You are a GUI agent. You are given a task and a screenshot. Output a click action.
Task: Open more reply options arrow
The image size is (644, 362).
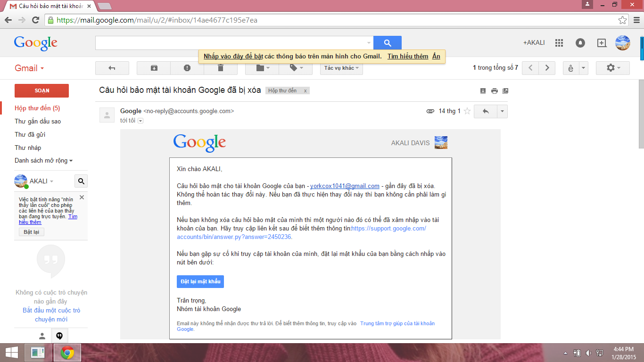pyautogui.click(x=502, y=111)
